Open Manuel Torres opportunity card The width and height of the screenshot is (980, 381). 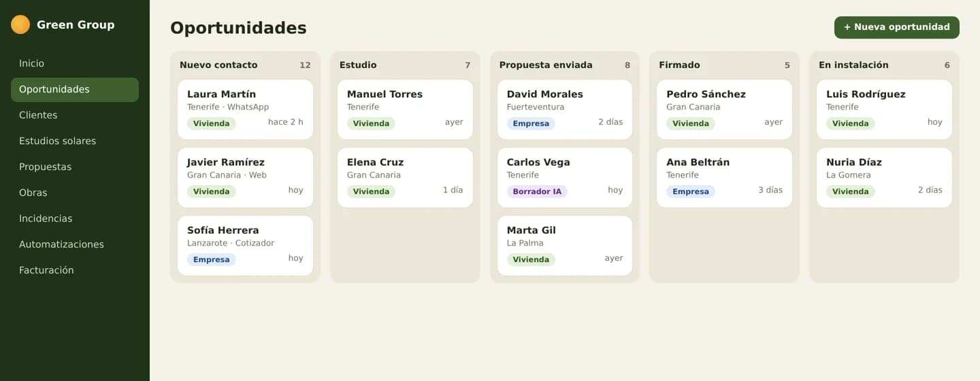(x=405, y=110)
